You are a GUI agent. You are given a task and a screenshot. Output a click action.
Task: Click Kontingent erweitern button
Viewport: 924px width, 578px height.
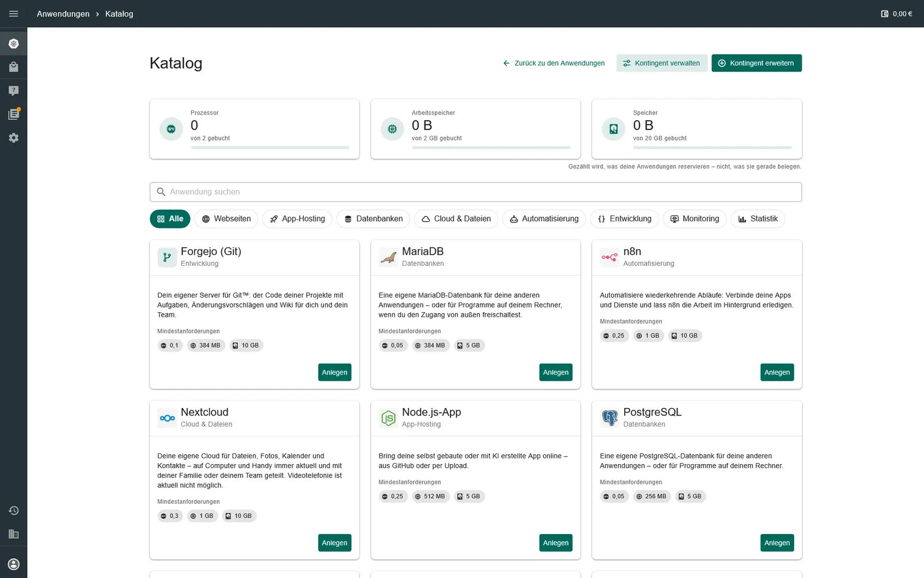tap(757, 63)
